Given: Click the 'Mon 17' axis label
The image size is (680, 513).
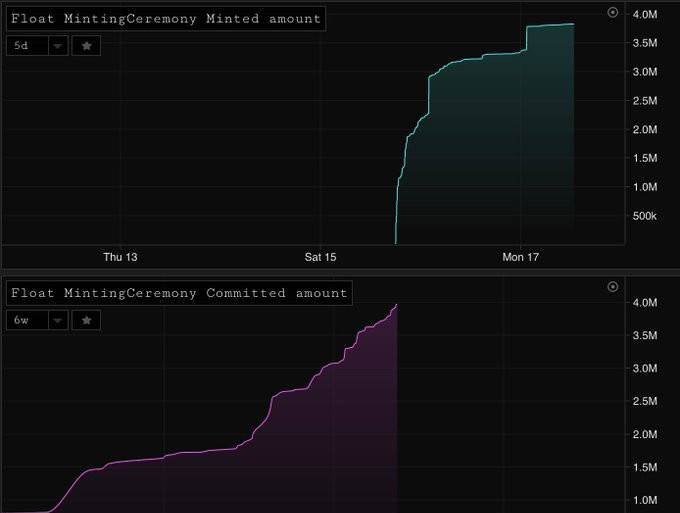Looking at the screenshot, I should click(520, 257).
